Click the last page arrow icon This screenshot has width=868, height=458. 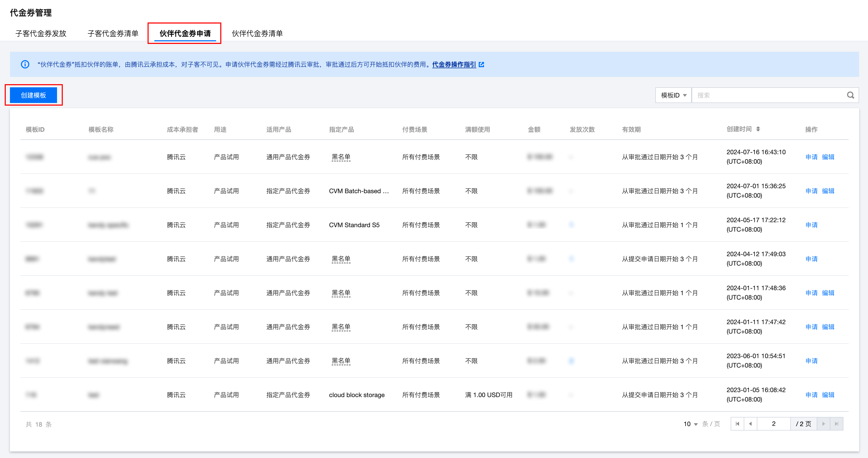[836, 424]
